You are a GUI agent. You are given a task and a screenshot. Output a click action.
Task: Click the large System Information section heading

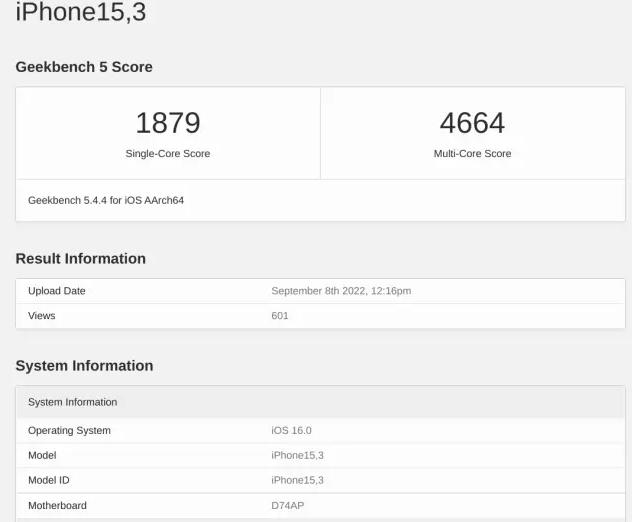pyautogui.click(x=84, y=366)
